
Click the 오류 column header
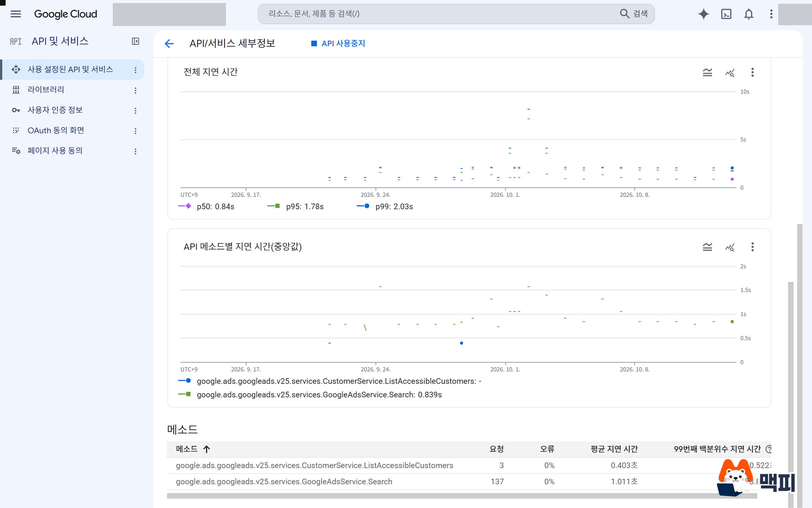pos(547,449)
